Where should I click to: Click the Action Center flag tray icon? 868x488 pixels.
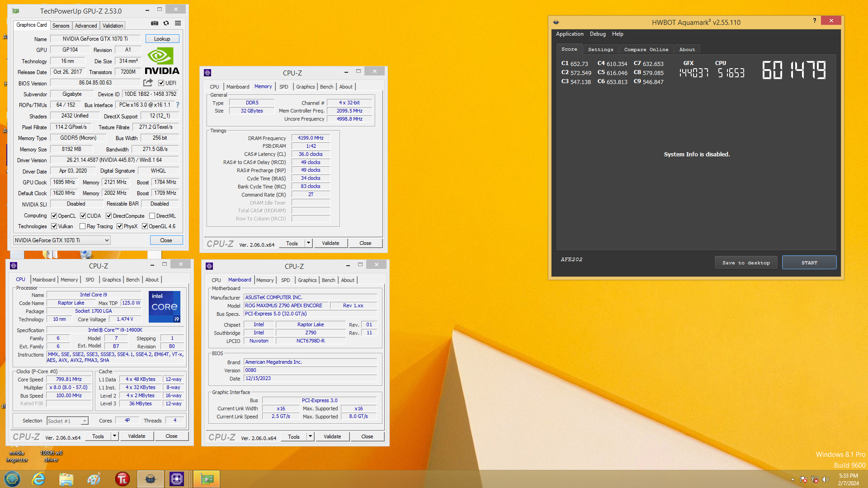[x=804, y=479]
